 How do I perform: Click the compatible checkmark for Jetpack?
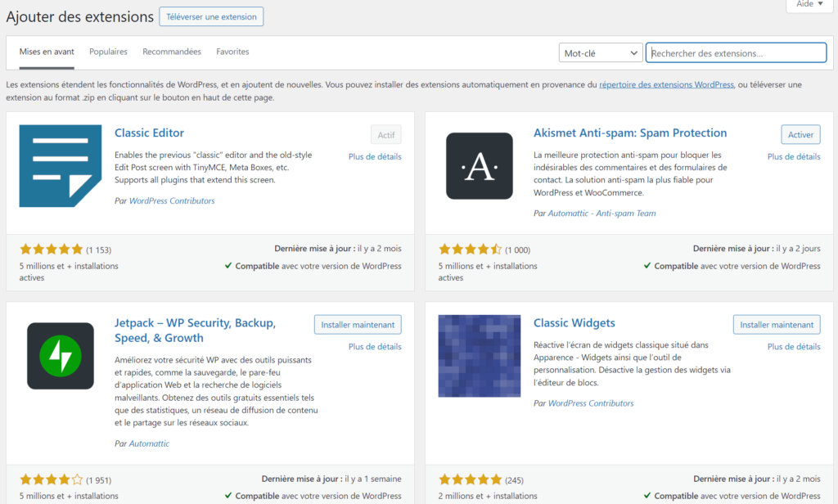pos(228,496)
